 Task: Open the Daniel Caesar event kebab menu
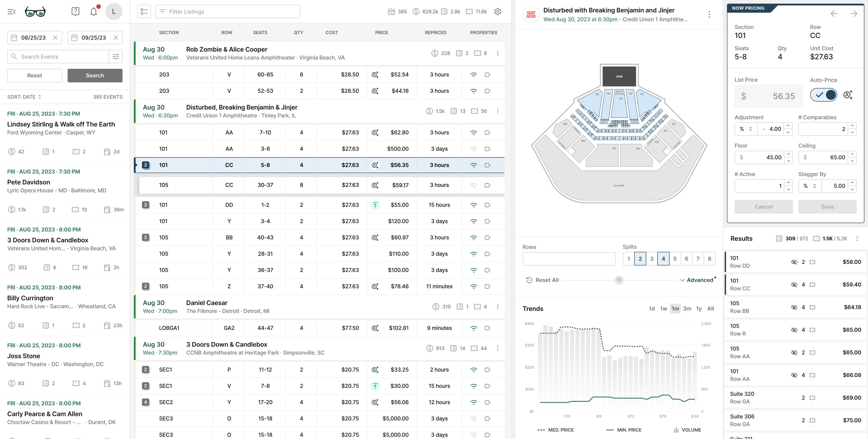coord(498,307)
